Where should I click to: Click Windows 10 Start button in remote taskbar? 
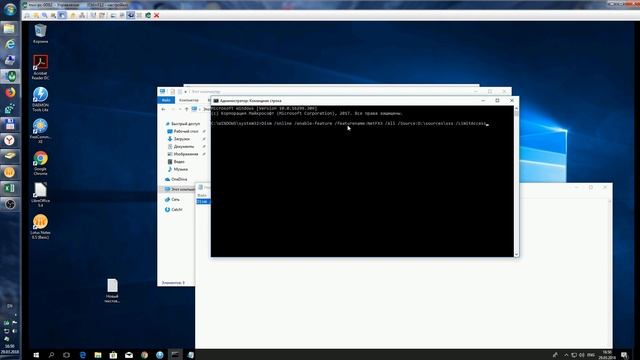coord(36,355)
